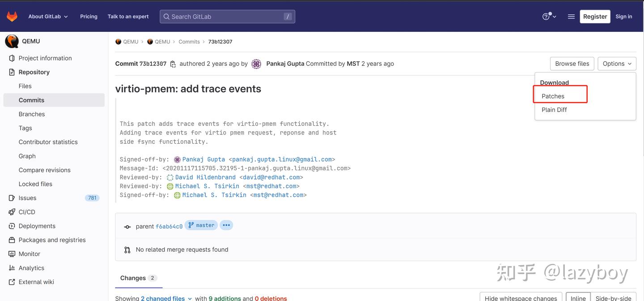Open the help question-mark menu
This screenshot has width=644, height=301.
(x=549, y=17)
